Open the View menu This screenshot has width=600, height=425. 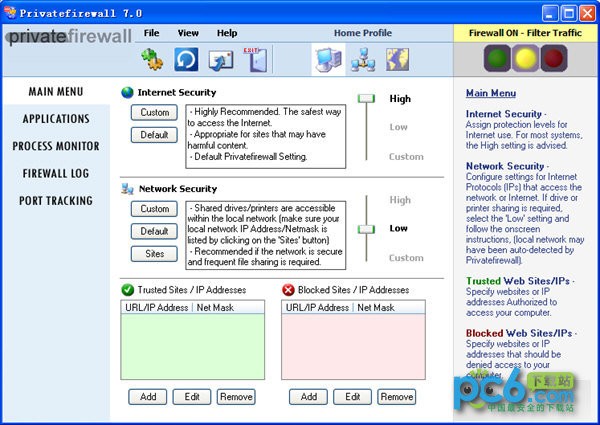pos(188,33)
